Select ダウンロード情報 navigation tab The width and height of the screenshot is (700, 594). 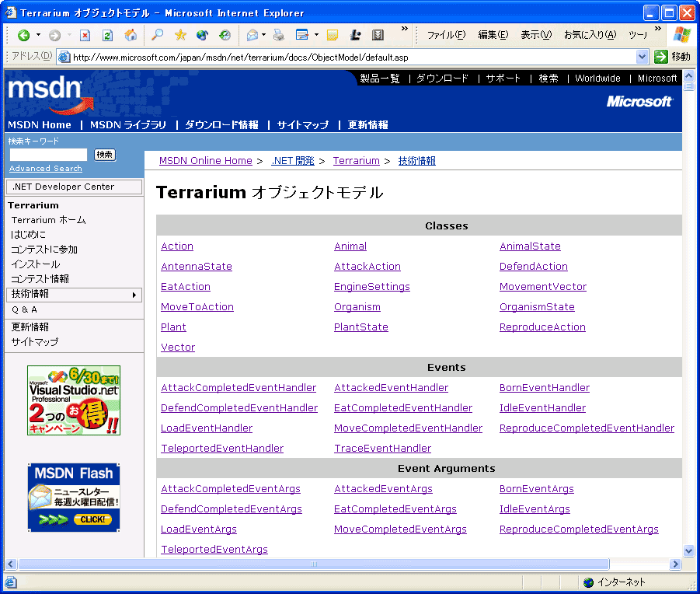[221, 125]
